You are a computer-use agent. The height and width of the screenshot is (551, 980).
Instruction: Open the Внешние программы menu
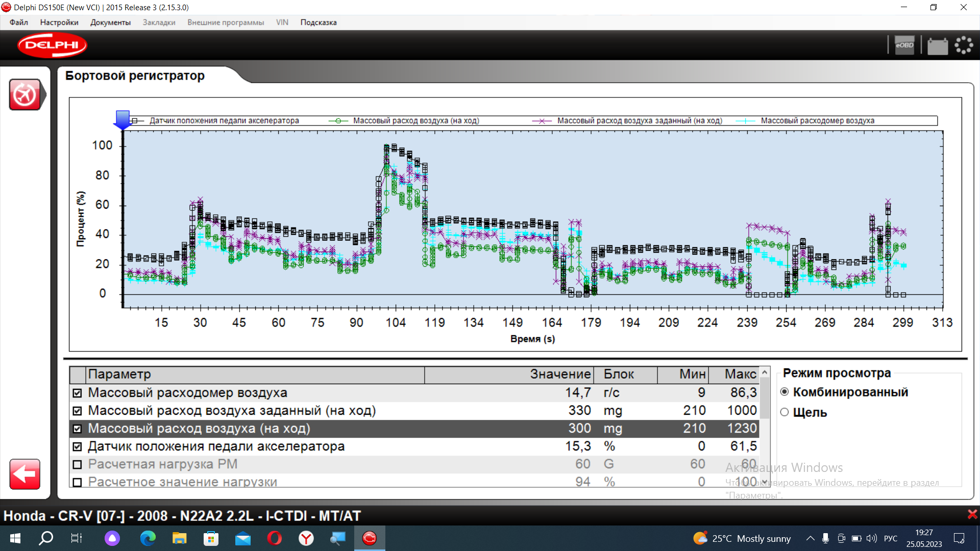[226, 22]
